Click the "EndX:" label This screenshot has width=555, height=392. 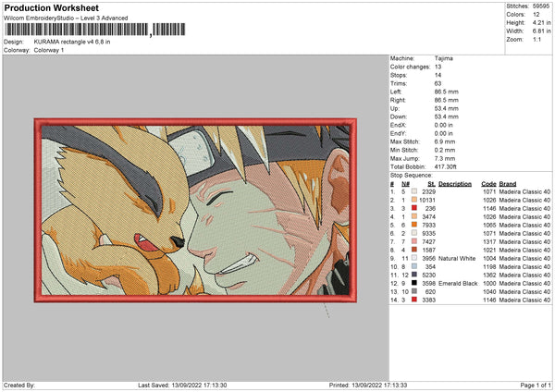(398, 125)
